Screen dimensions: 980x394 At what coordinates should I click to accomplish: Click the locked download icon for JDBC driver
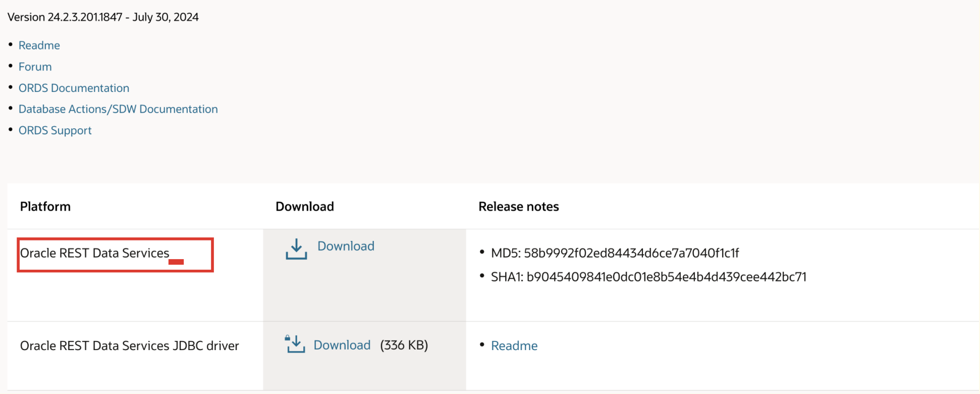pyautogui.click(x=295, y=344)
